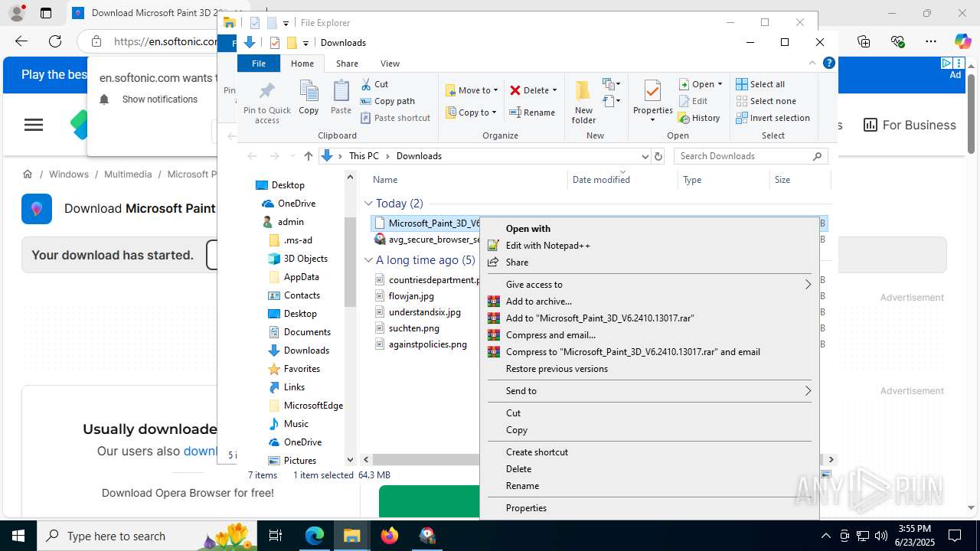This screenshot has width=980, height=551.
Task: Click the Copy ribbon button
Action: (309, 97)
